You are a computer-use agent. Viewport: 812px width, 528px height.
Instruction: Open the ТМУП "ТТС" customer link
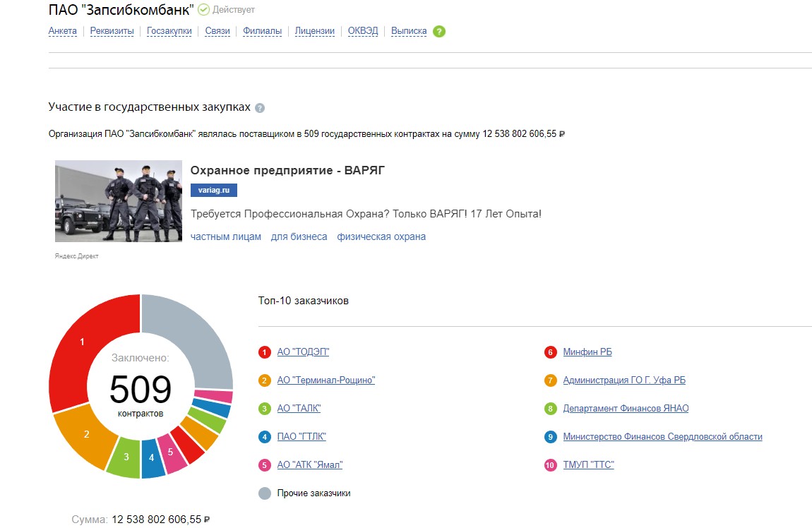point(588,465)
